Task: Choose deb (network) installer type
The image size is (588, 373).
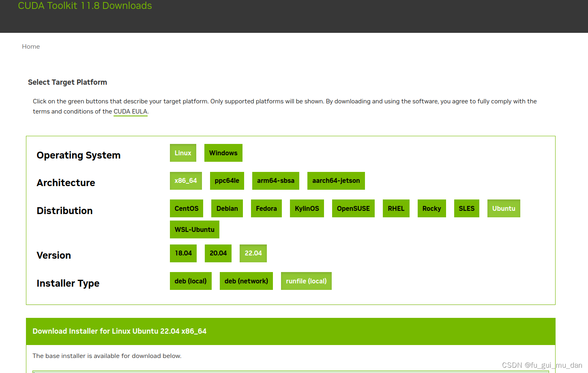Action: tap(246, 281)
